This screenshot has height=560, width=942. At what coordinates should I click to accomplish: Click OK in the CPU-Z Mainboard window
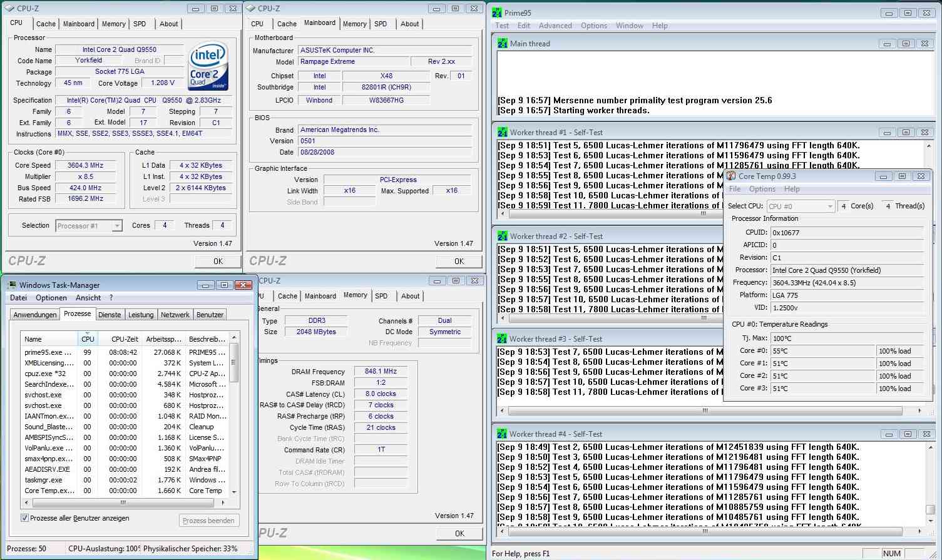[459, 261]
